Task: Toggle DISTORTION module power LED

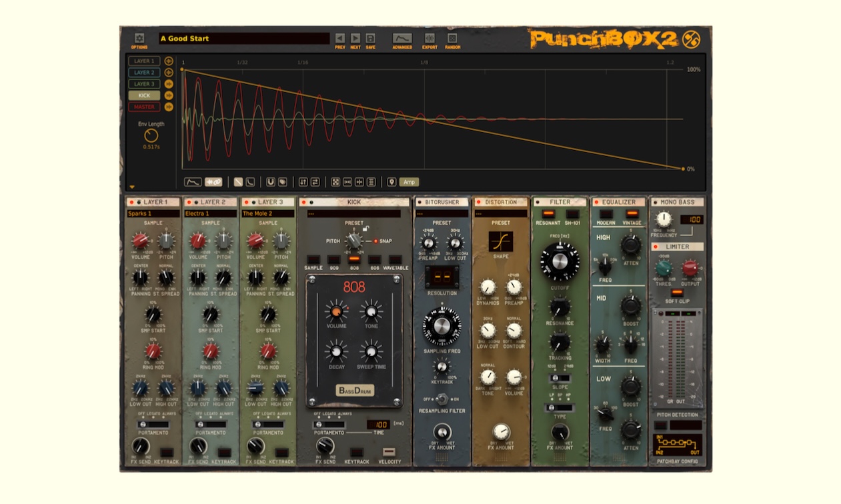Action: (478, 202)
